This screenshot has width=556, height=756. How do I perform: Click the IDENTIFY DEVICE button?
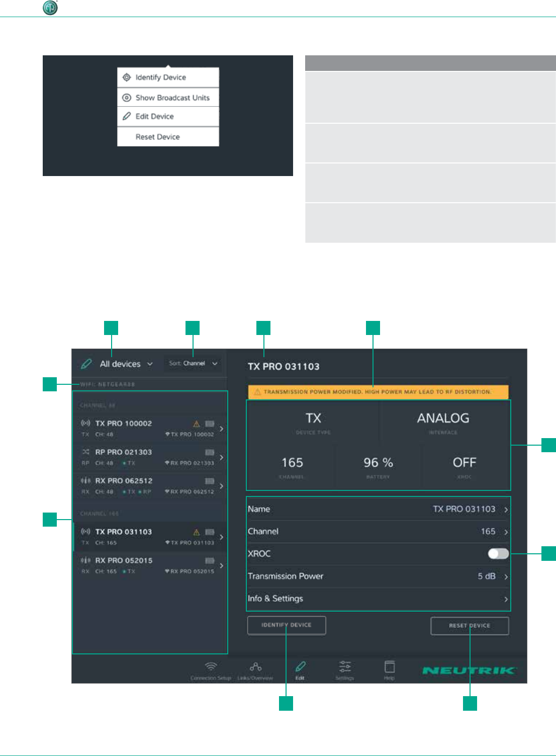287,625
